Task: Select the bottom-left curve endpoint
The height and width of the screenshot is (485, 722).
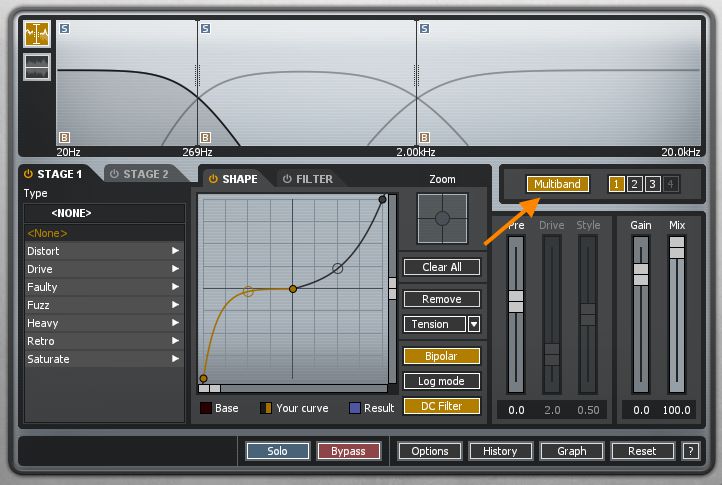Action: [204, 379]
